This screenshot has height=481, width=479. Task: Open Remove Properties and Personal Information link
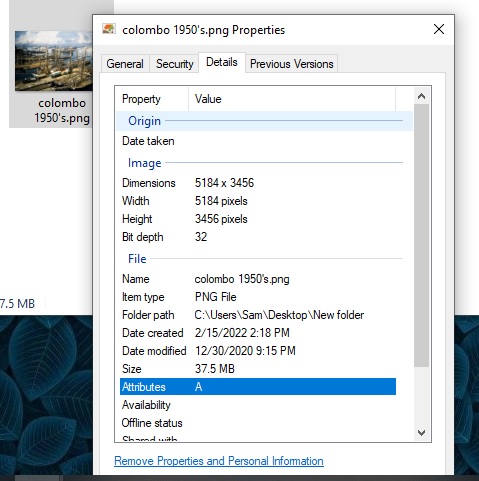coord(219,461)
